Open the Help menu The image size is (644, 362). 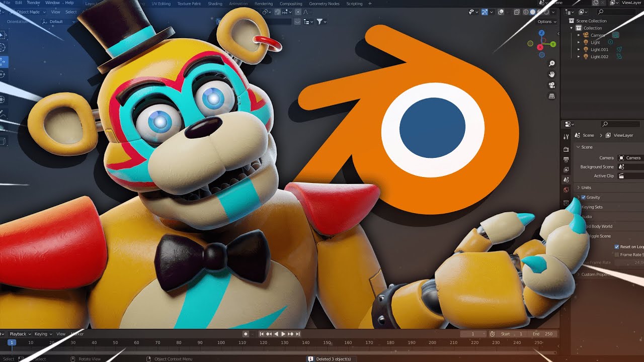point(69,3)
